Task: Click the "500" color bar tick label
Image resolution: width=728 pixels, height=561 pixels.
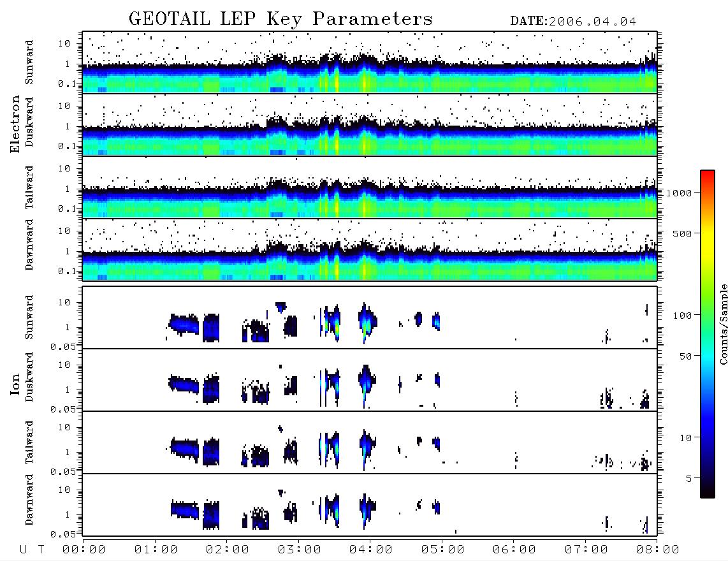Action: (x=683, y=233)
